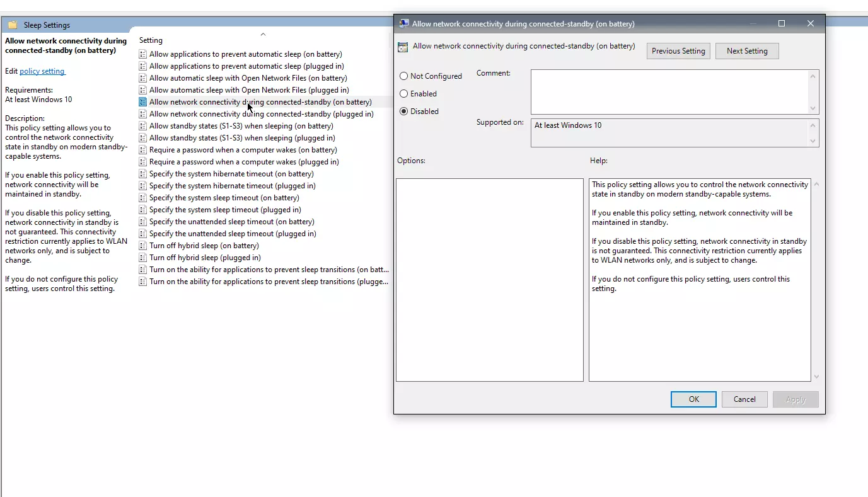Maximize the policy dialog window
868x497 pixels.
click(782, 23)
